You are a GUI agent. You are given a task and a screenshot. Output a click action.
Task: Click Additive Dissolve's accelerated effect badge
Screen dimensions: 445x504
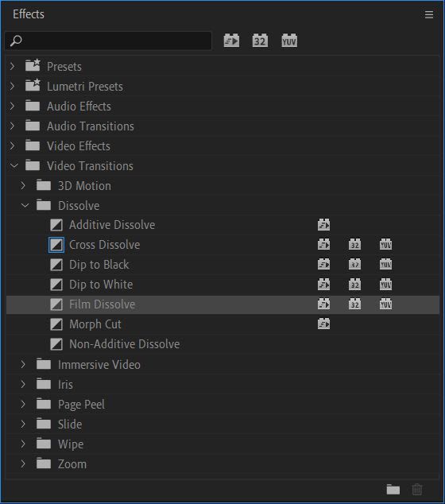point(323,225)
